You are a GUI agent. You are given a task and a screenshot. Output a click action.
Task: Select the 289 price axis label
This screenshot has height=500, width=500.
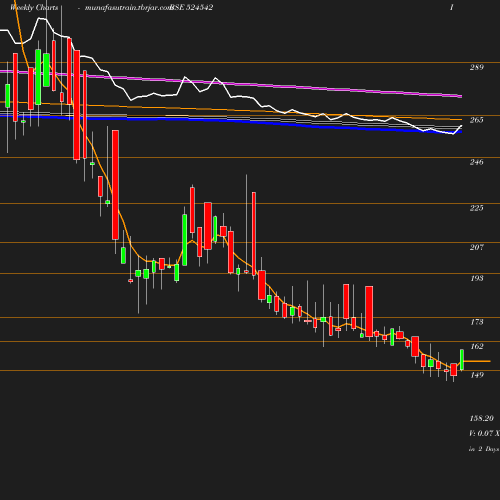477,67
